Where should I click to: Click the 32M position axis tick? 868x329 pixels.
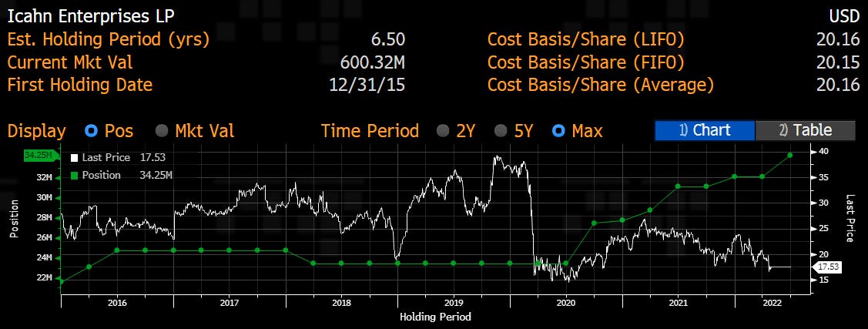click(45, 178)
